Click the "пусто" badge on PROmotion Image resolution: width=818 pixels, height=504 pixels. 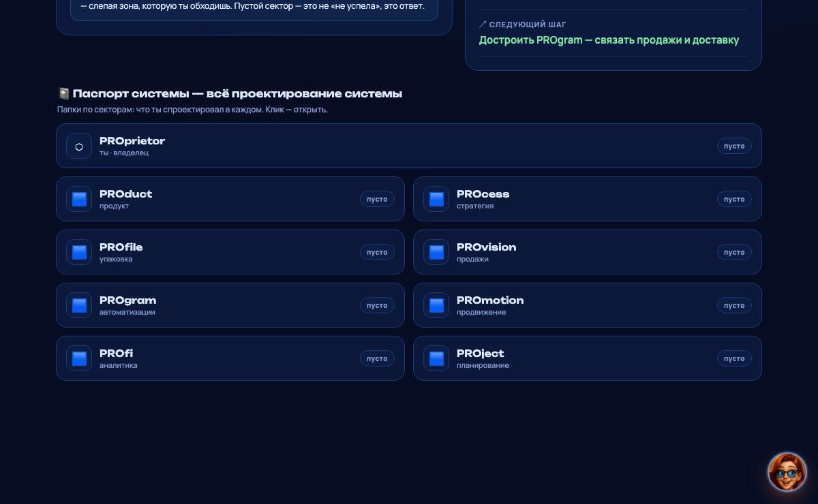pos(734,305)
